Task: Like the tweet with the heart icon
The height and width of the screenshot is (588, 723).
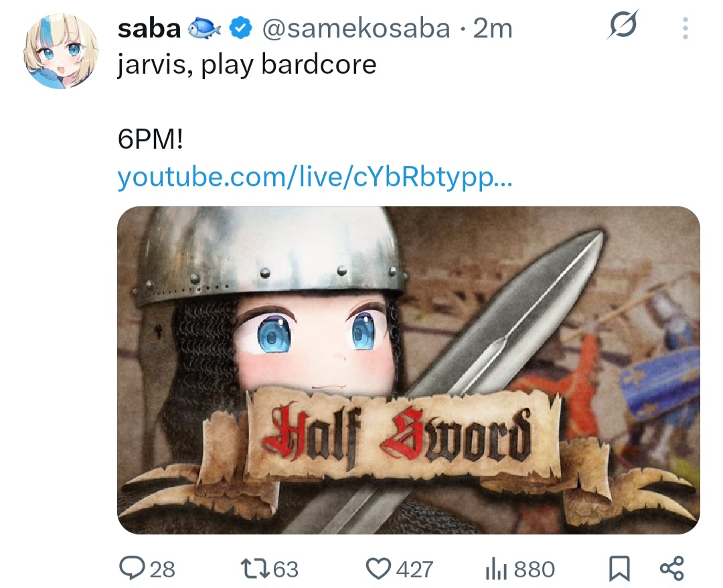Action: [x=378, y=569]
